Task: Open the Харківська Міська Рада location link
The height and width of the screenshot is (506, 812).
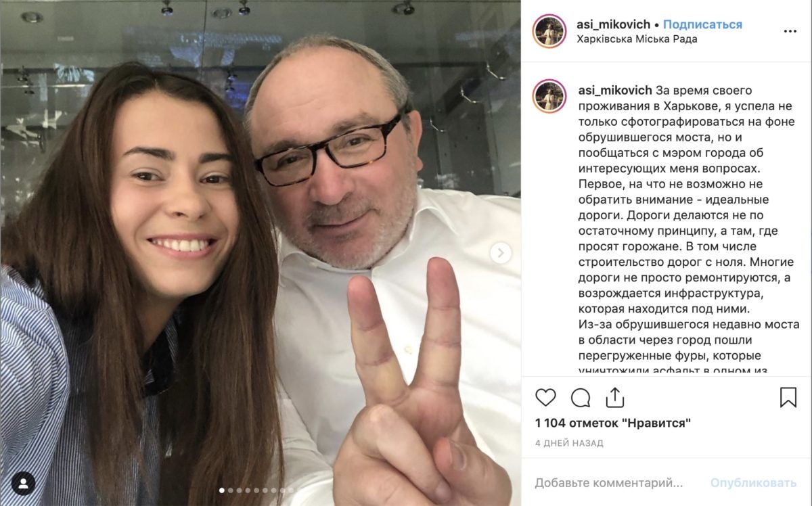Action: (637, 39)
